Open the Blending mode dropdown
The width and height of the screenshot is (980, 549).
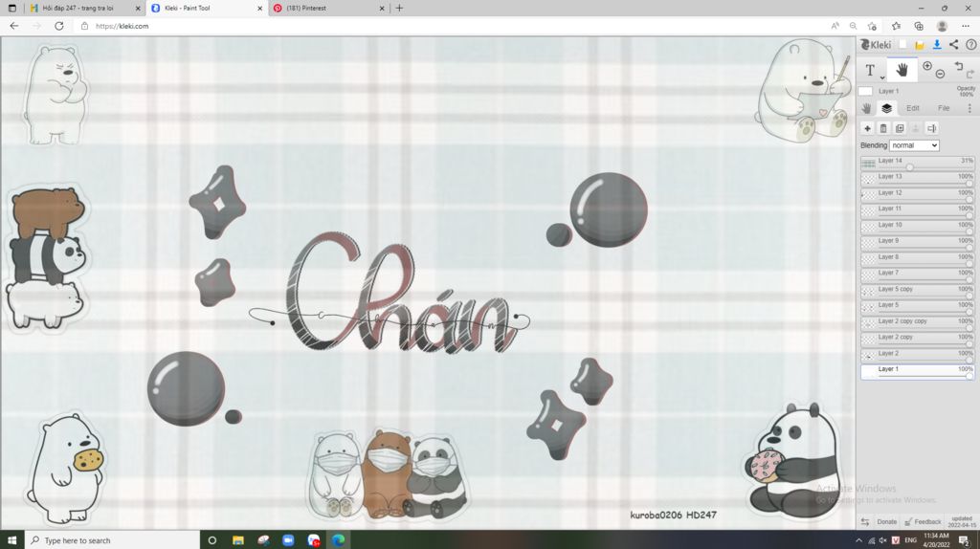click(x=914, y=144)
